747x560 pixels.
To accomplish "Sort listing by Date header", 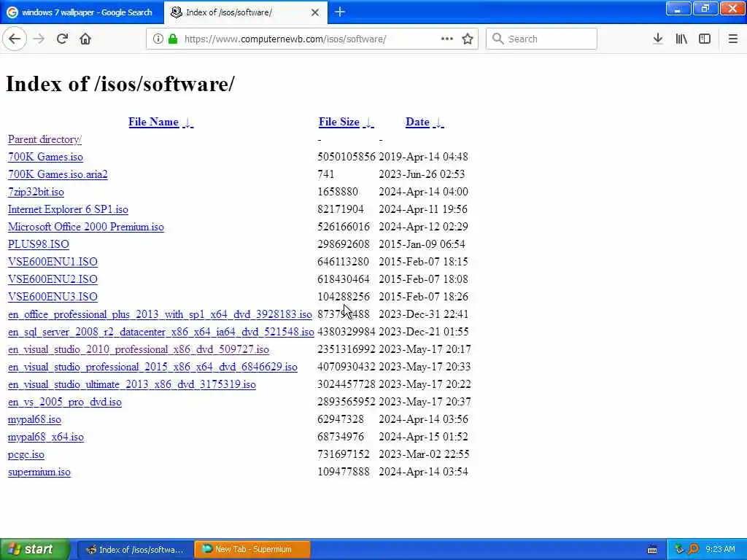I will point(417,122).
